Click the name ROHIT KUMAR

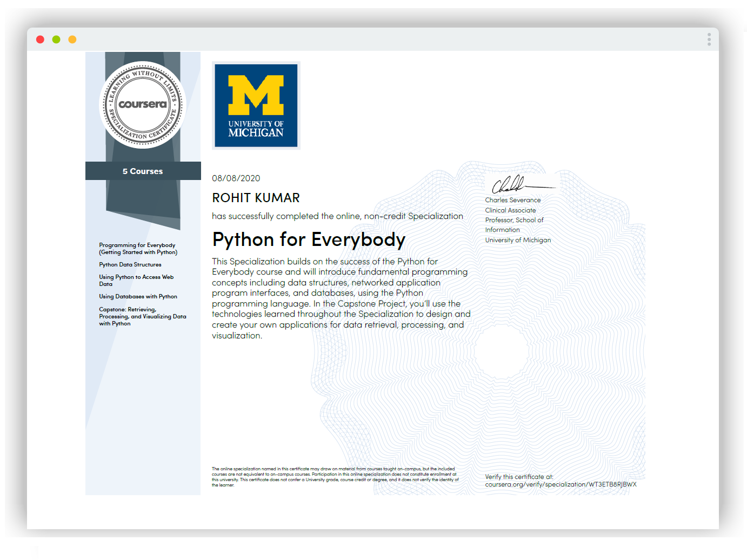(x=256, y=198)
